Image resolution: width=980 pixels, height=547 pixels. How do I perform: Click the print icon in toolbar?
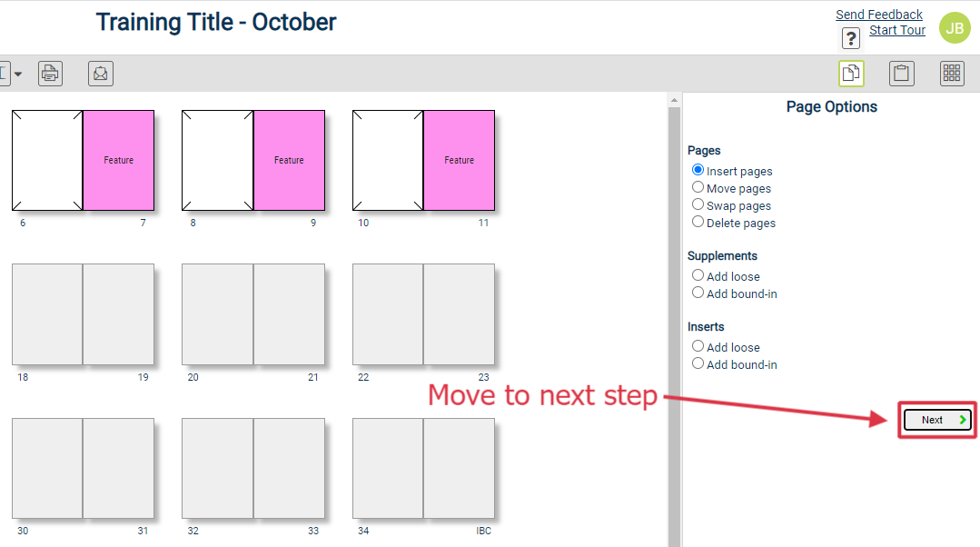(x=50, y=74)
